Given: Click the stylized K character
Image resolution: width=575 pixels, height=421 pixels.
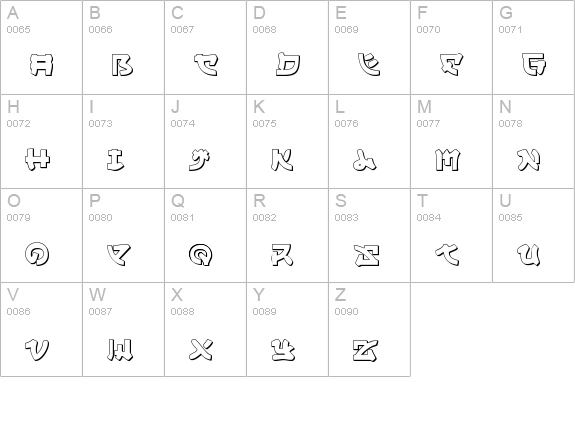Looking at the screenshot, I should [282, 160].
